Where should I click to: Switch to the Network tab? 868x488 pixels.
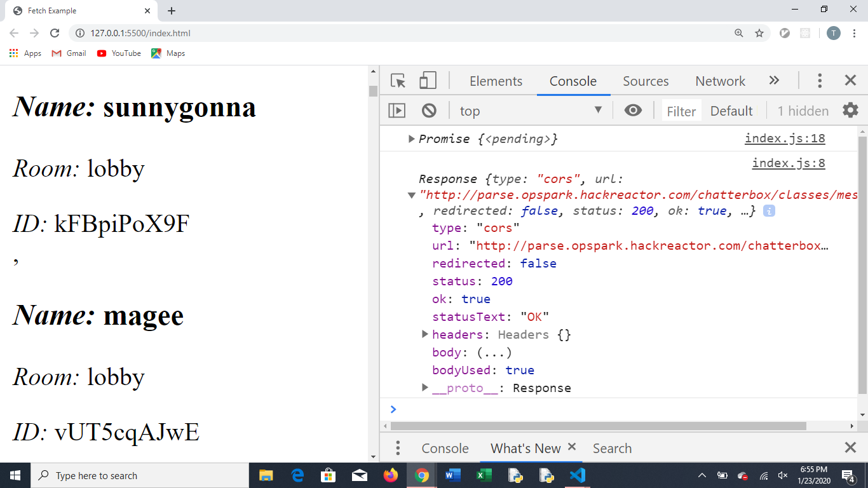coord(720,81)
